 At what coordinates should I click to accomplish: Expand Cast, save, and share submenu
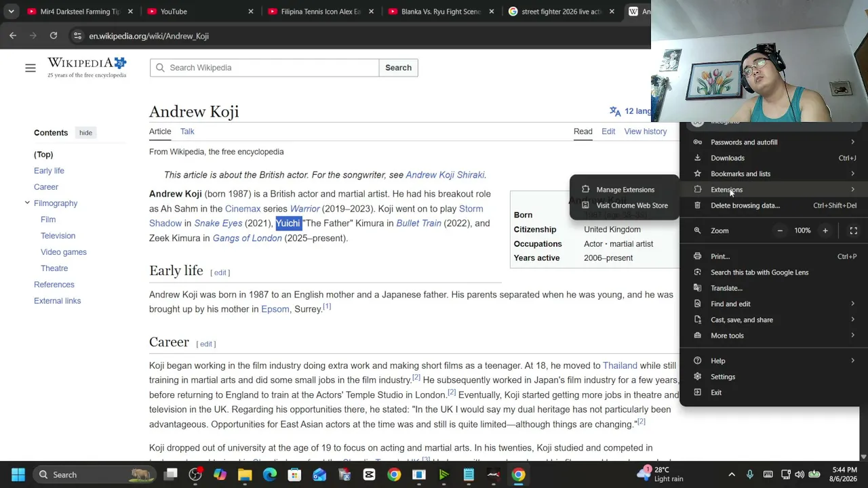tap(773, 320)
